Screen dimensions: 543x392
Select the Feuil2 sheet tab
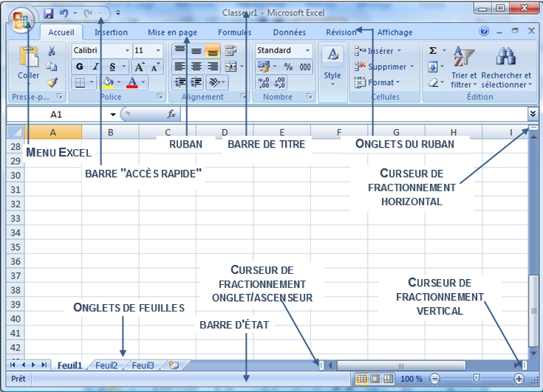pyautogui.click(x=106, y=365)
